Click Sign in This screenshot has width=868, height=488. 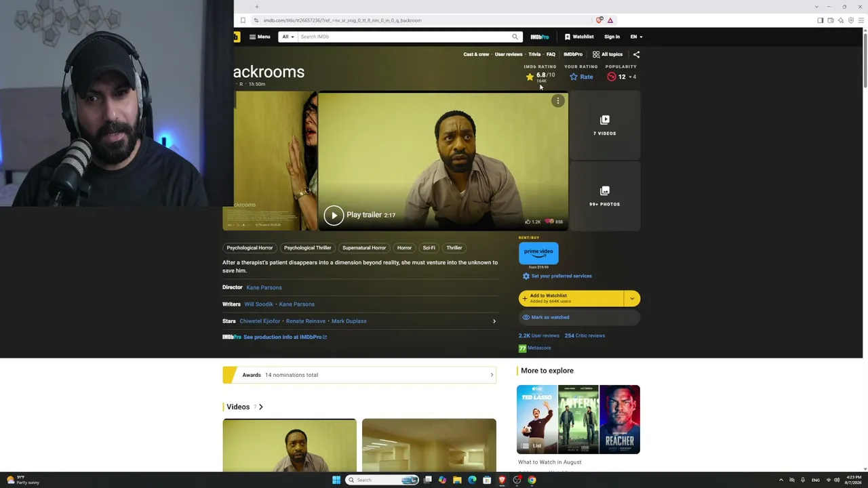tap(612, 37)
